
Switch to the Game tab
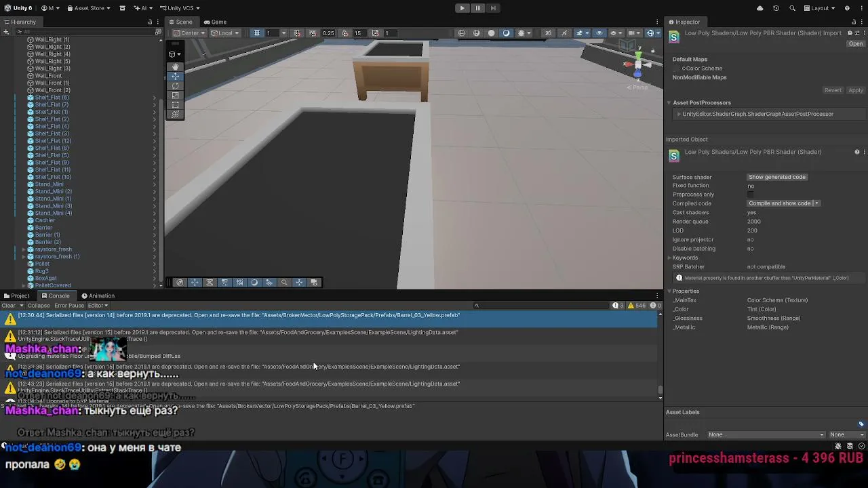click(215, 22)
